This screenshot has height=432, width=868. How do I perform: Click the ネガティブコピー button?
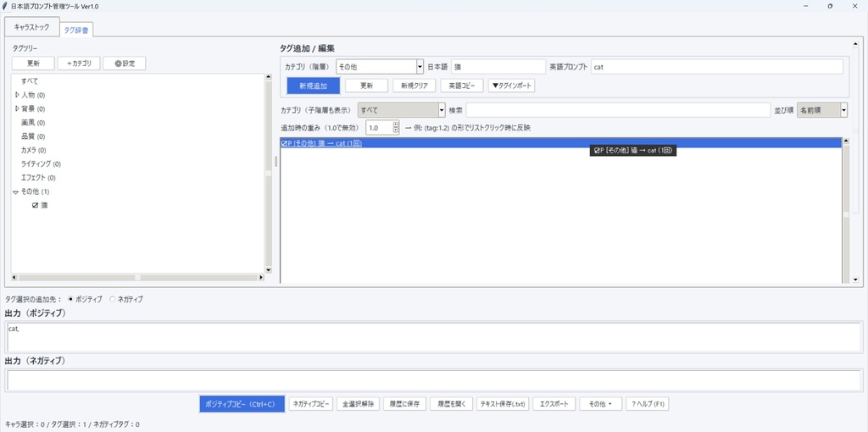point(311,404)
